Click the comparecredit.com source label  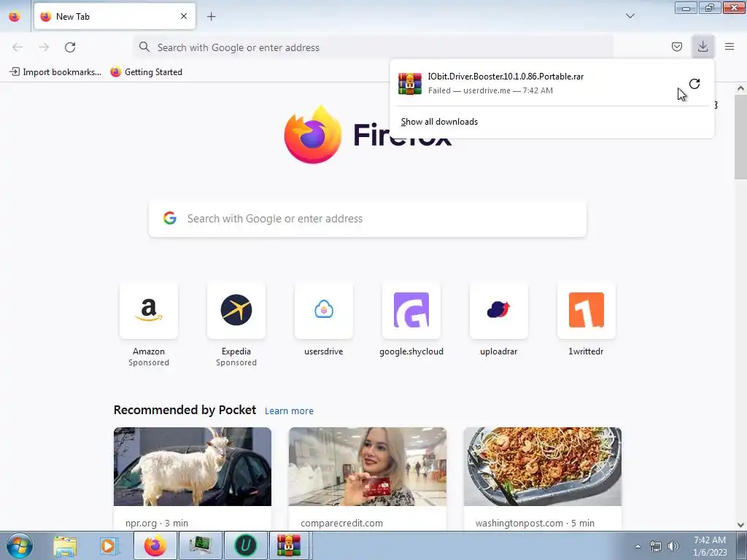[341, 523]
